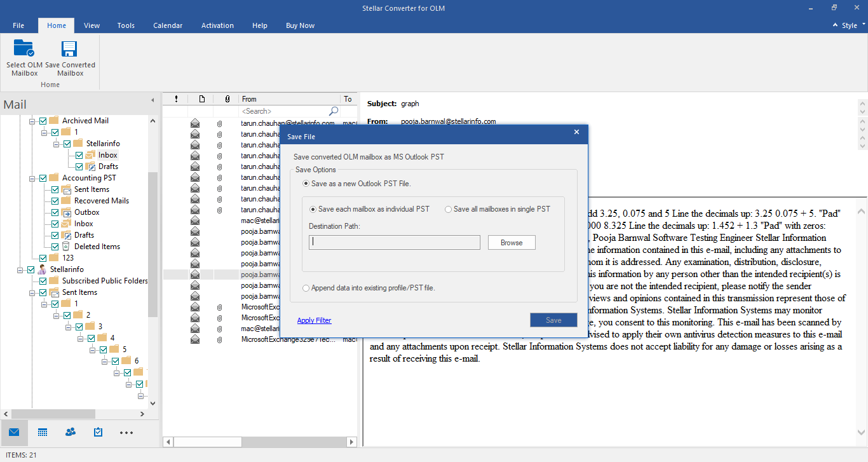
Task: Toggle the Recovered Mails checkbox
Action: coord(55,201)
